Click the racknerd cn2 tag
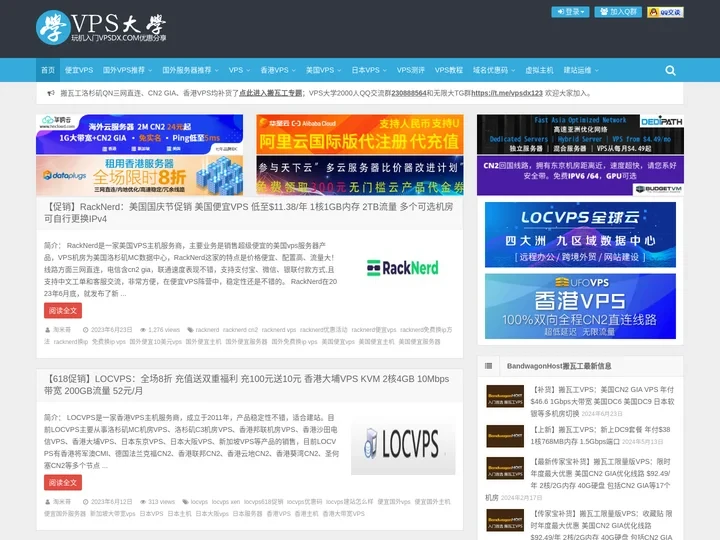Screen dimensions: 720x540 (x=240, y=330)
